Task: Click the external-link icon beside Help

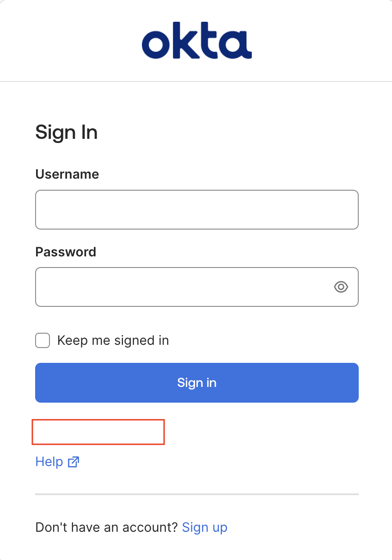Action: pos(73,461)
